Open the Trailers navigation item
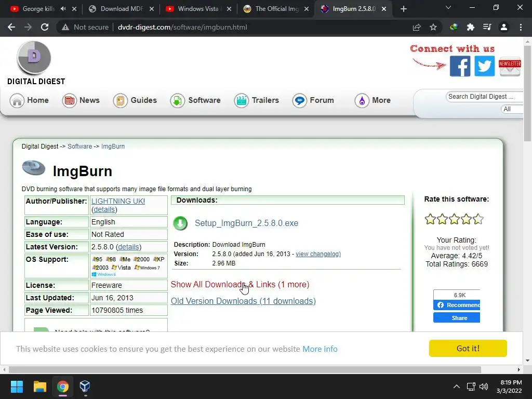This screenshot has width=532, height=399. tap(257, 100)
